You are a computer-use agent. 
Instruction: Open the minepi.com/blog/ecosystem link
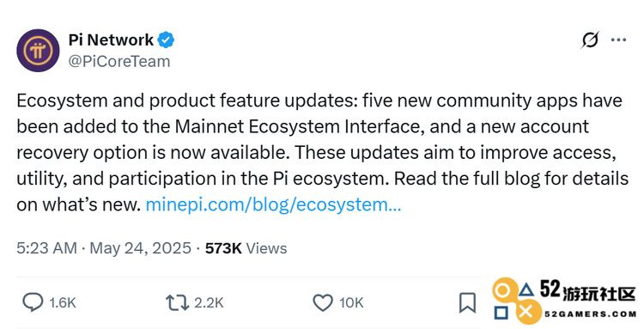point(274,204)
